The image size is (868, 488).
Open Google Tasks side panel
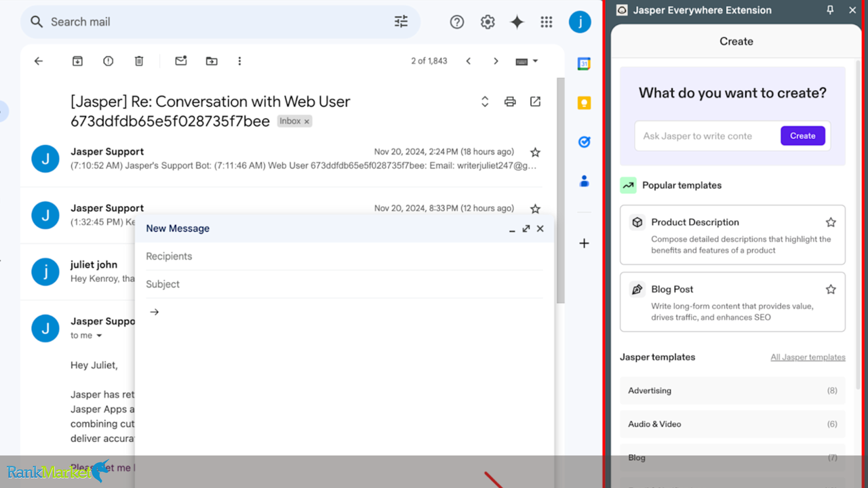(584, 142)
